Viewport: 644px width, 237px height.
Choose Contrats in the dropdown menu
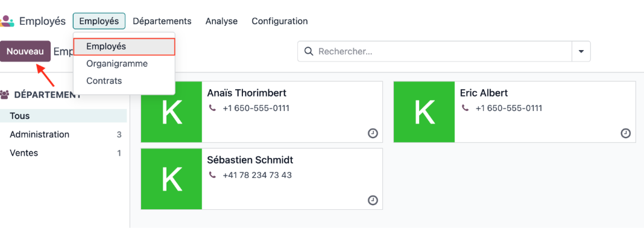point(104,81)
